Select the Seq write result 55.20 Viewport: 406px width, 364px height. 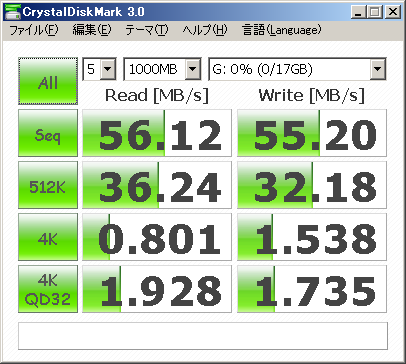tap(312, 133)
